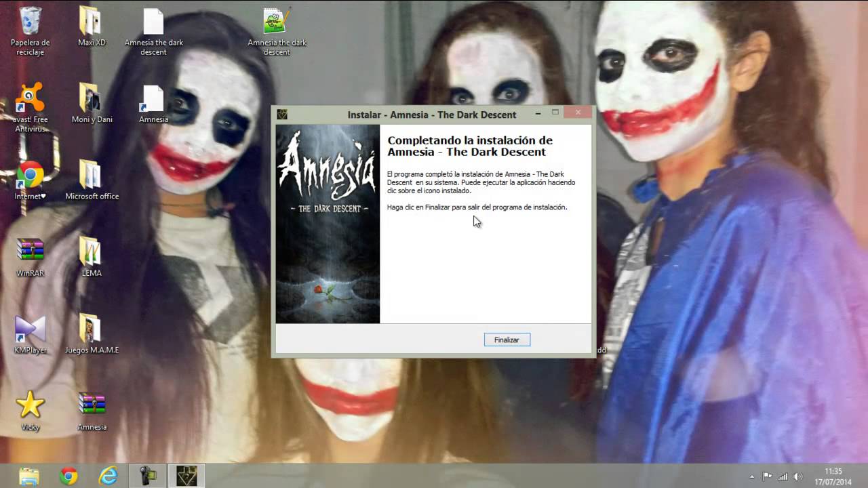Screen dimensions: 868x488
Task: Select the Moni y Dani folder
Action: tap(92, 104)
